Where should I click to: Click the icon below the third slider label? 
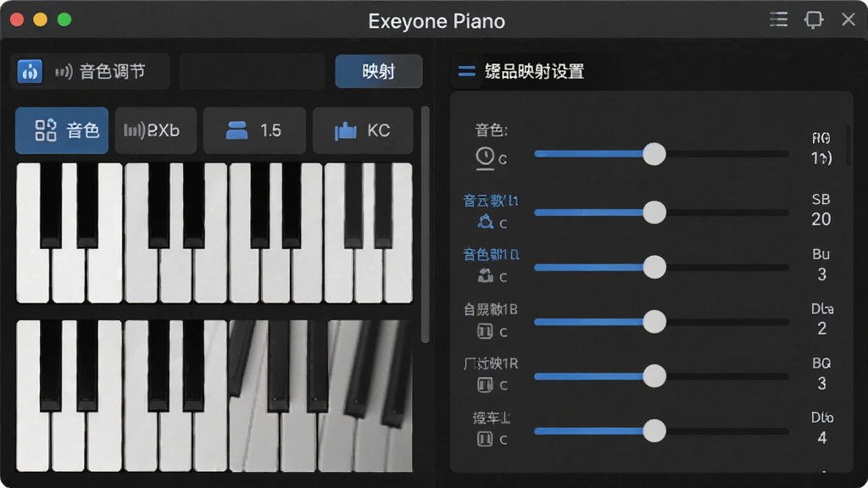(x=486, y=275)
